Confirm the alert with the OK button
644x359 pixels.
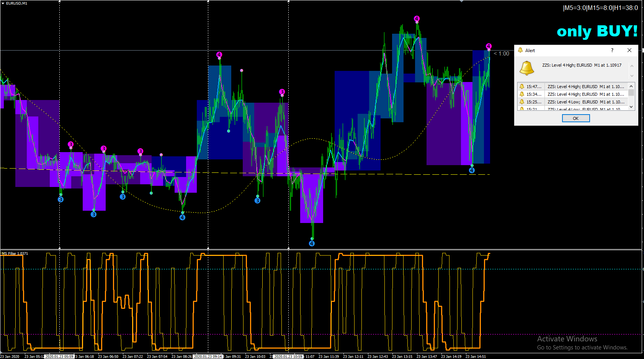tap(576, 118)
